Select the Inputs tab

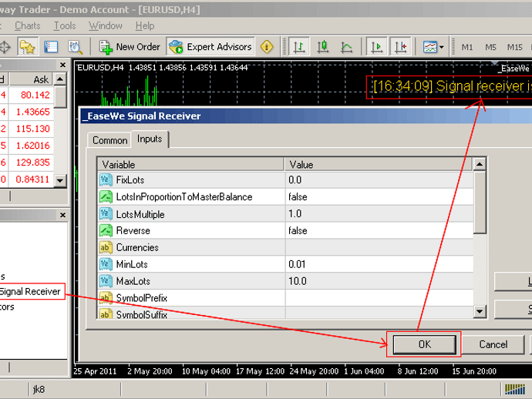pyautogui.click(x=150, y=139)
